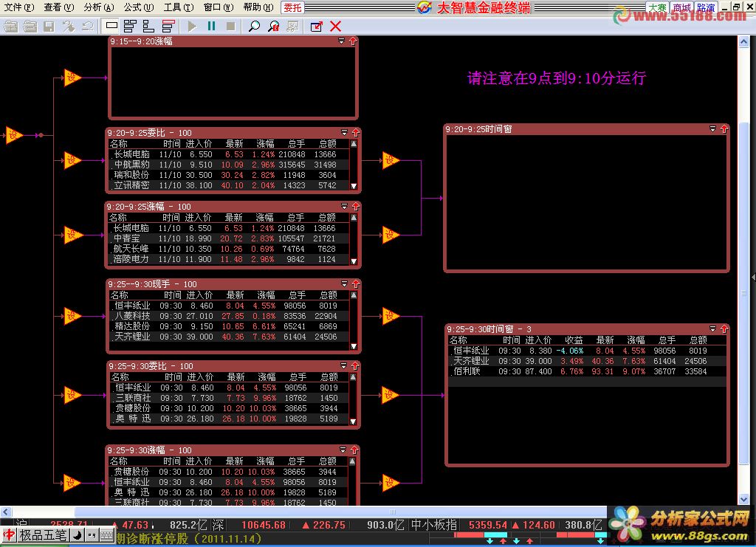756x547 pixels.
Task: Click horizontal scrollbar left arrow
Action: click(5, 512)
